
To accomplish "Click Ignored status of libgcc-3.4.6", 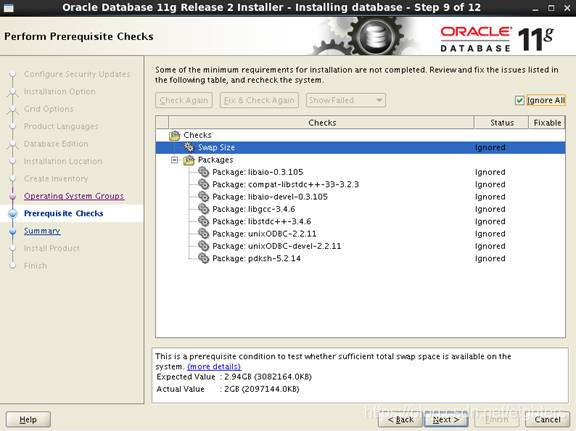I will tap(490, 209).
